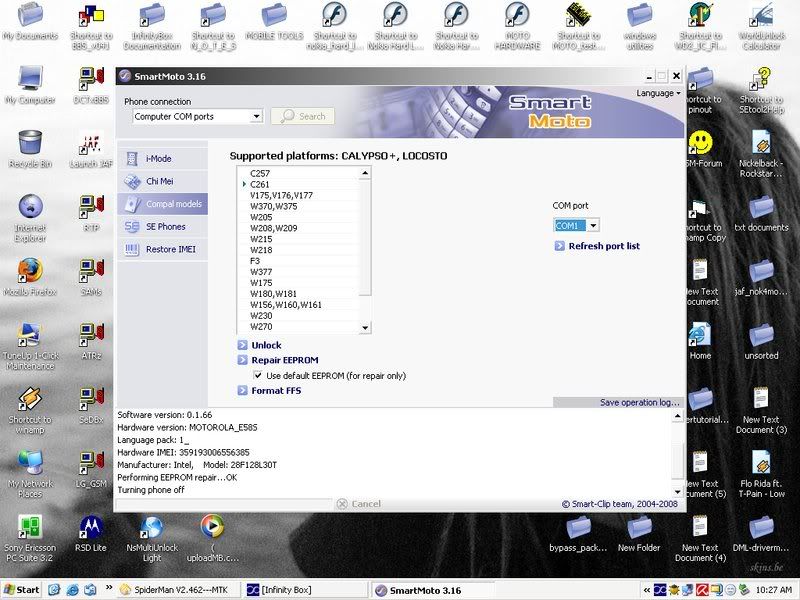Click log panel scroll-up arrow
This screenshot has width=800, height=600.
click(x=678, y=416)
